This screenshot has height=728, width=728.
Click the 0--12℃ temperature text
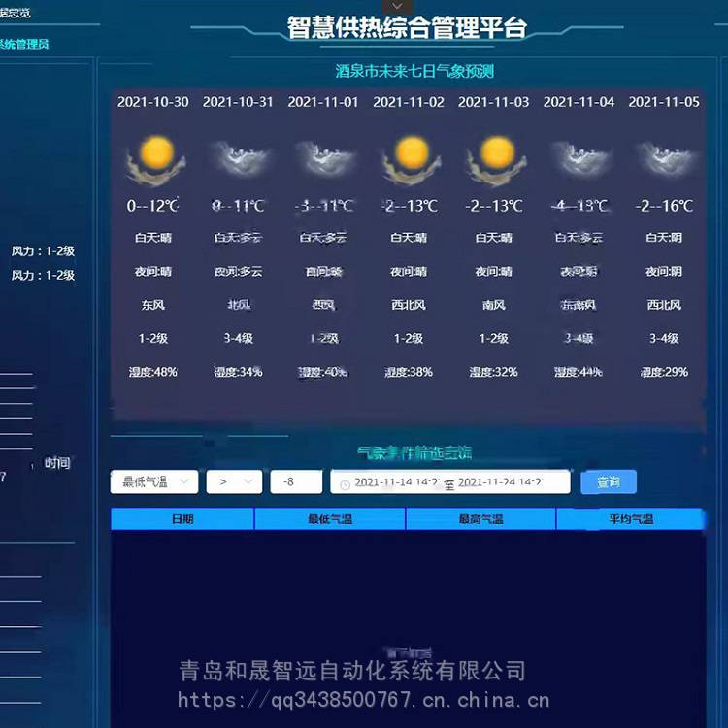pos(152,205)
